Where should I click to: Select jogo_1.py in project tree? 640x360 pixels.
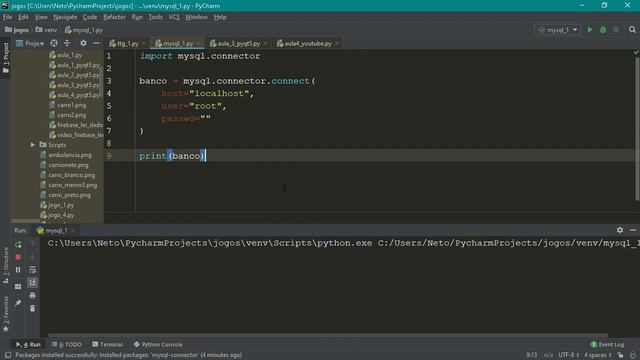click(x=57, y=205)
